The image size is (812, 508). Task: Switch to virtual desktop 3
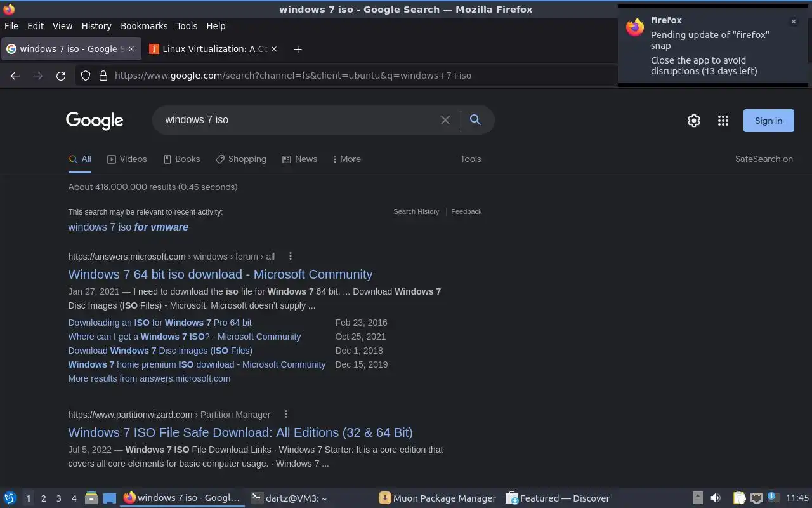(59, 498)
